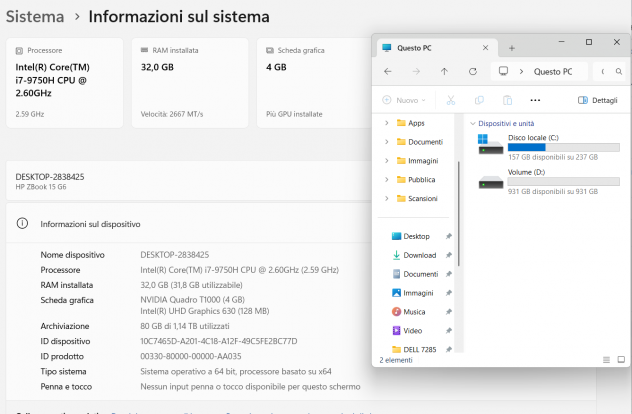Navigate up one folder level
632x414 pixels.
click(444, 71)
